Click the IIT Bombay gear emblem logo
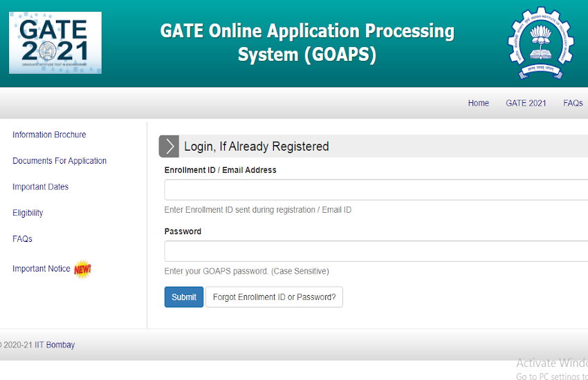Viewport: 588px width, 380px height. click(540, 43)
